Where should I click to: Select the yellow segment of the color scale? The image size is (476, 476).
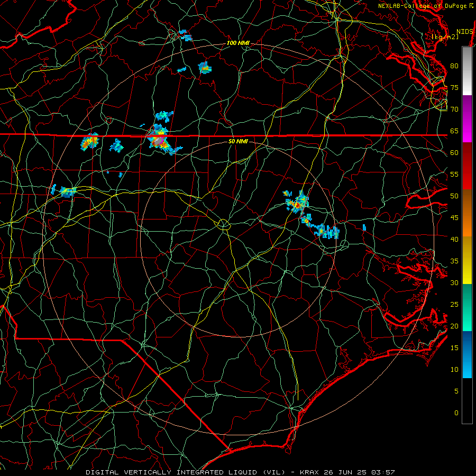pos(467,260)
